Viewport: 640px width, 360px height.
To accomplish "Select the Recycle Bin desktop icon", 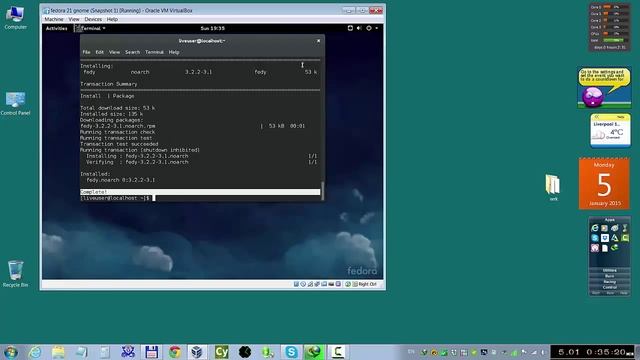I will click(x=15, y=273).
